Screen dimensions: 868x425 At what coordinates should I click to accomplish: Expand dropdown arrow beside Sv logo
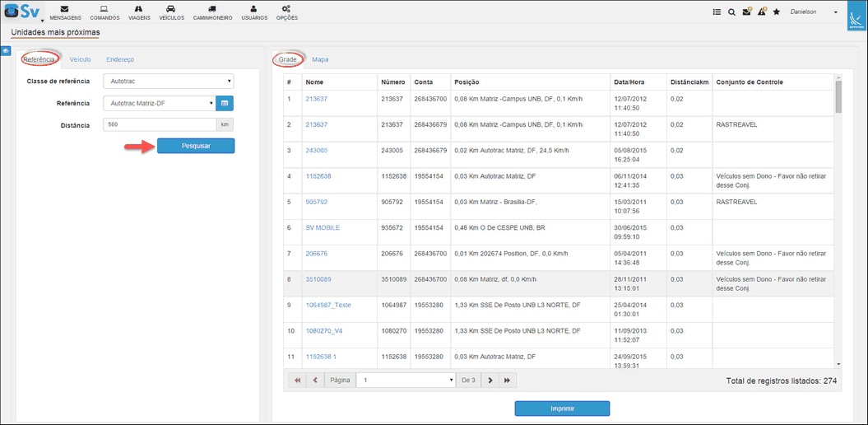coord(43,20)
